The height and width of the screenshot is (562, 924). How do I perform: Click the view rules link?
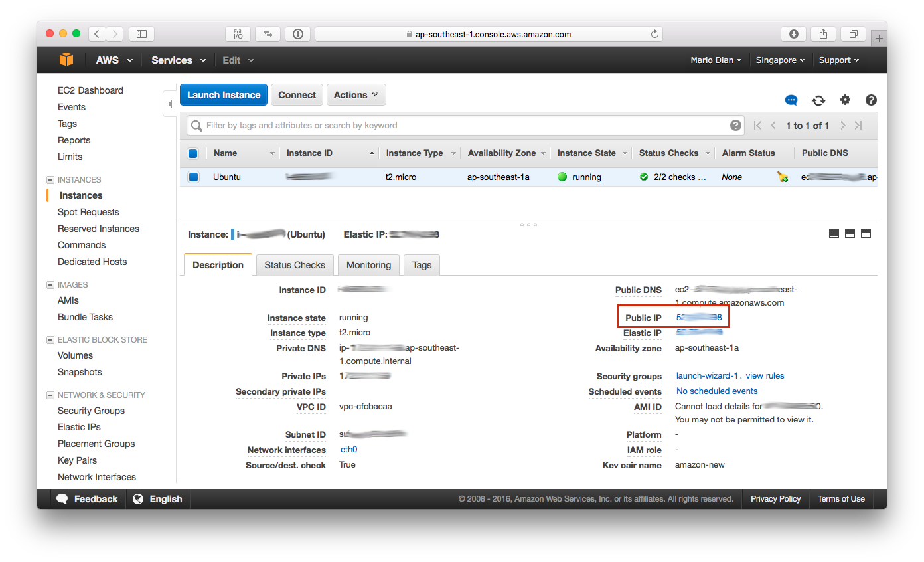pyautogui.click(x=765, y=376)
